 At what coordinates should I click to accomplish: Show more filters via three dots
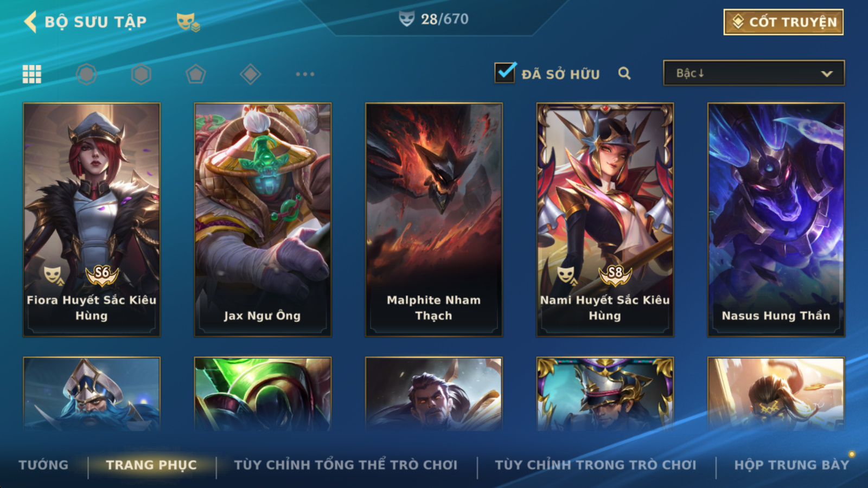305,74
